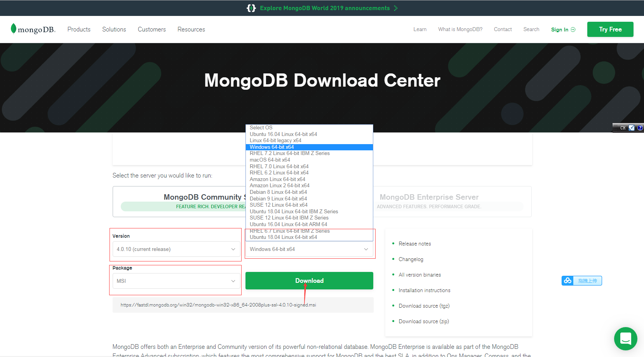Open the Resources menu
This screenshot has width=644, height=357.
pyautogui.click(x=191, y=29)
